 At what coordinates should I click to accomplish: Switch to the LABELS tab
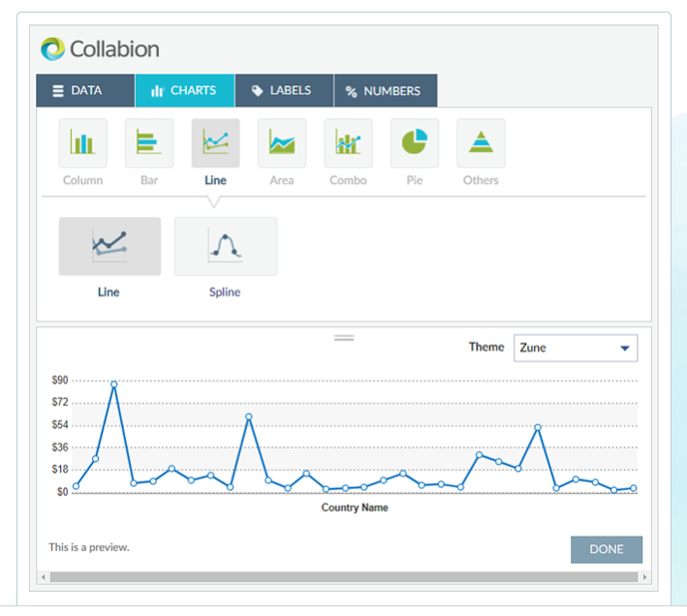(284, 91)
